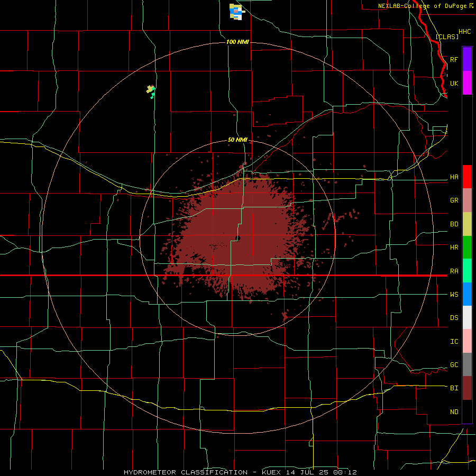Image resolution: width=476 pixels, height=476 pixels.
Task: Click the ND black legend swatch
Action: (467, 411)
